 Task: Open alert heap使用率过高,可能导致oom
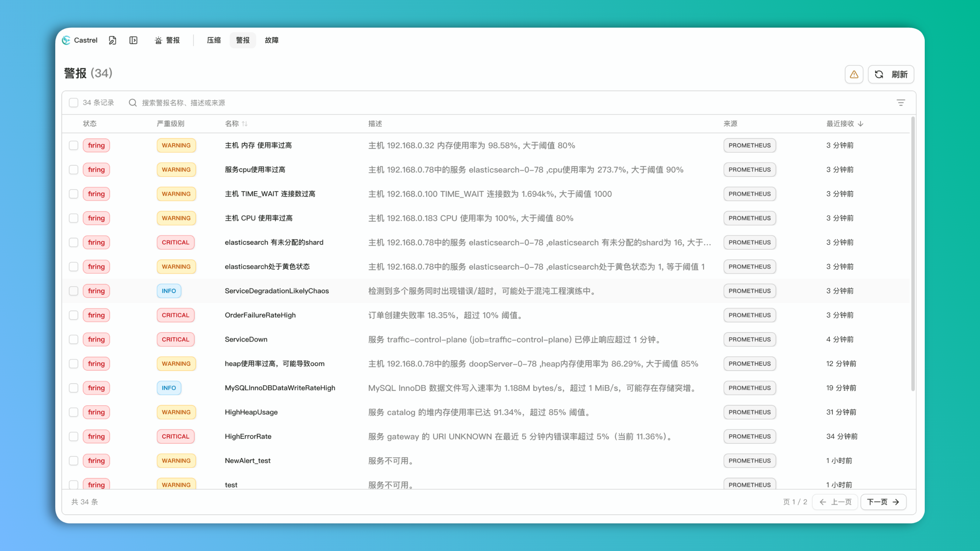pos(274,364)
